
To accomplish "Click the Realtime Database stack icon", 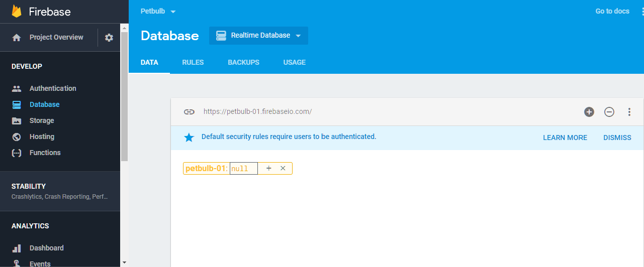I will coord(221,36).
